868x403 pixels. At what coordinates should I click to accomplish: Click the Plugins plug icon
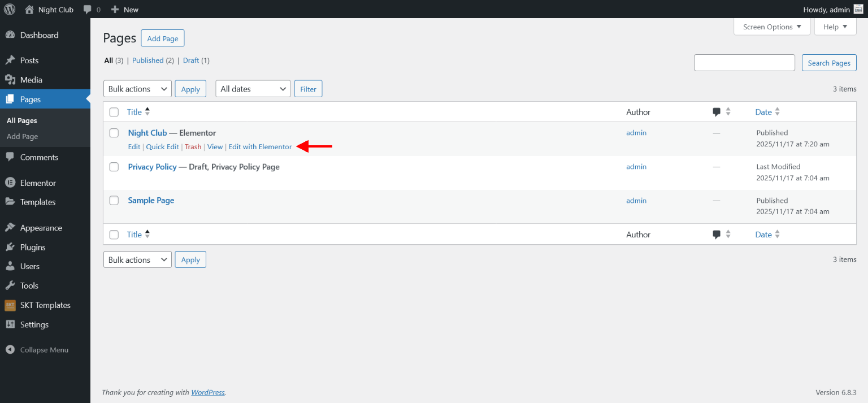(10, 247)
